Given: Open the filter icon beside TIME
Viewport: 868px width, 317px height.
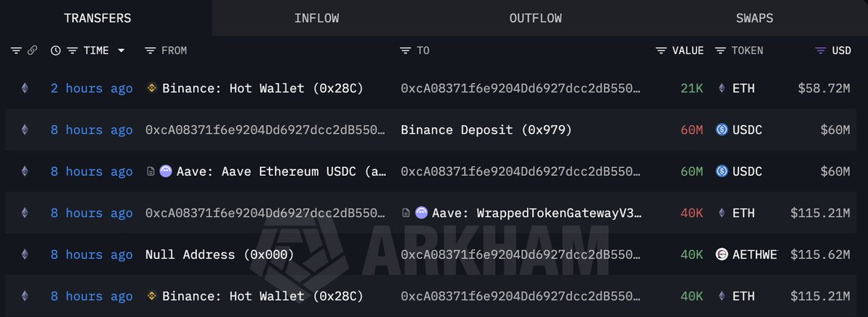Looking at the screenshot, I should (x=72, y=51).
